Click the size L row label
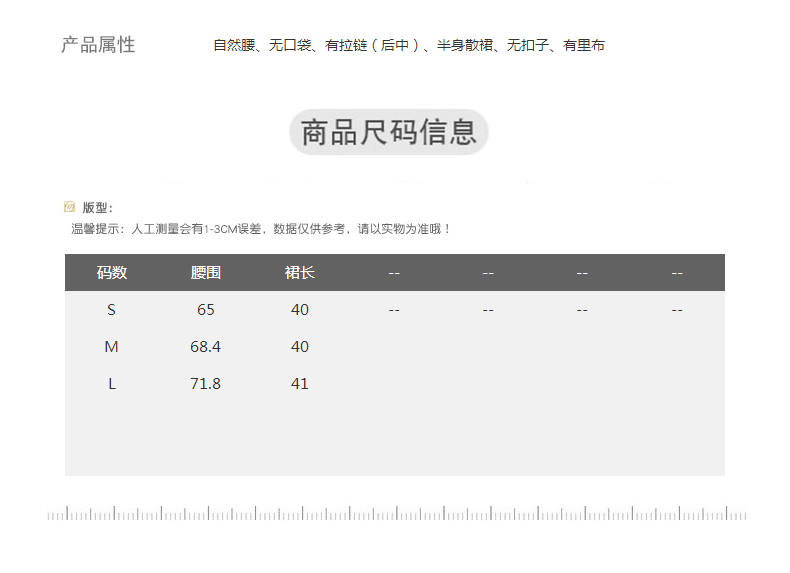 click(x=112, y=384)
